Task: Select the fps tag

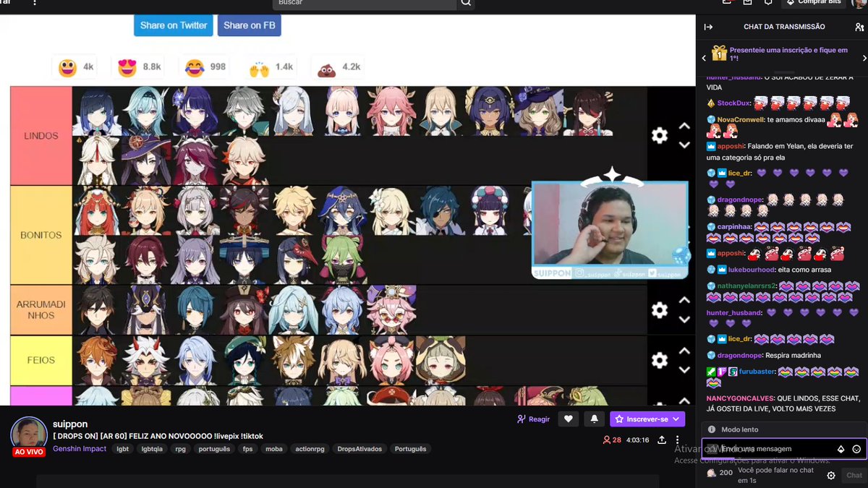Action: point(248,449)
